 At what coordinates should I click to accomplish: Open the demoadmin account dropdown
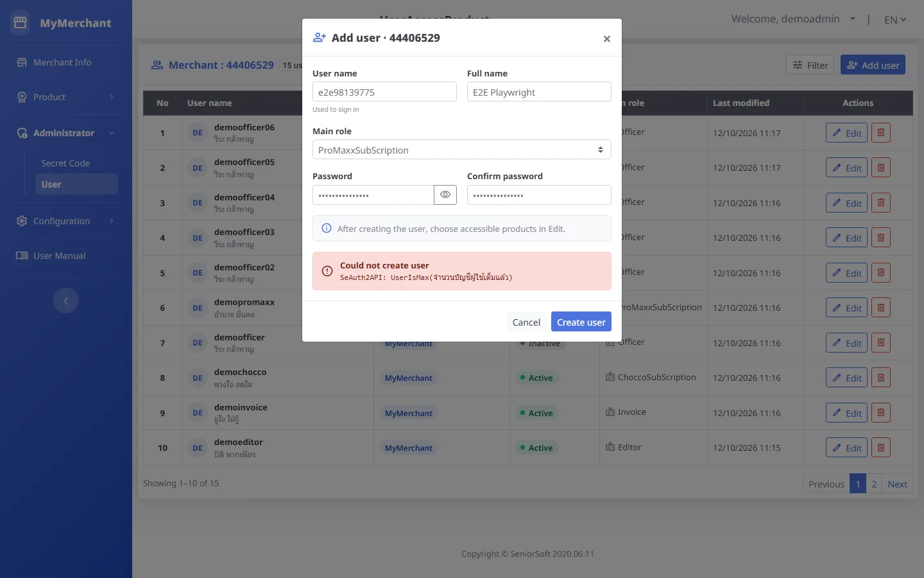point(793,19)
